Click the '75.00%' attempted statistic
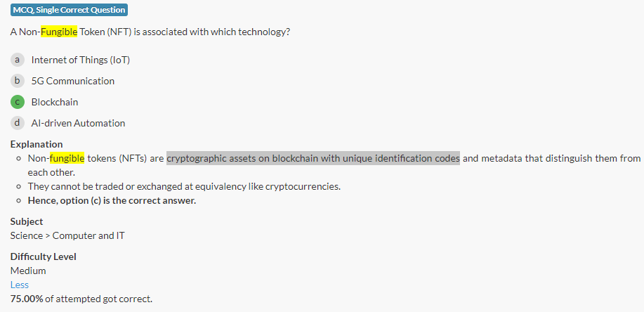Screen dimensions: 644x312 [x=26, y=299]
